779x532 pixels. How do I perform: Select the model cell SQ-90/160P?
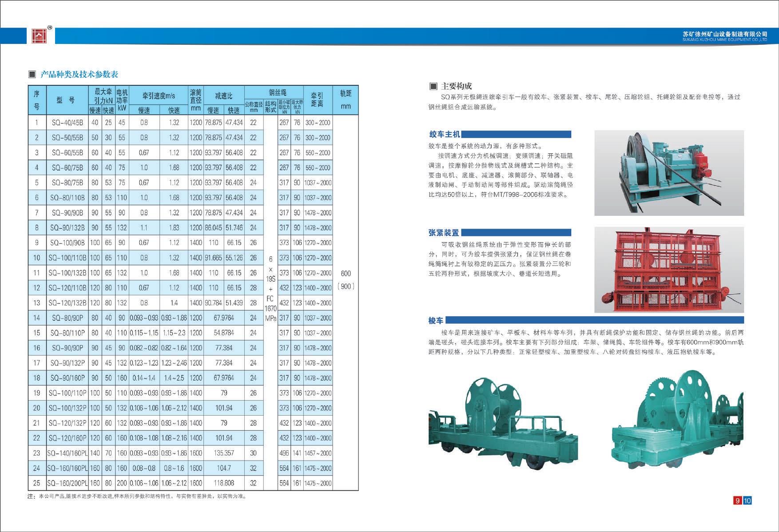(67, 378)
